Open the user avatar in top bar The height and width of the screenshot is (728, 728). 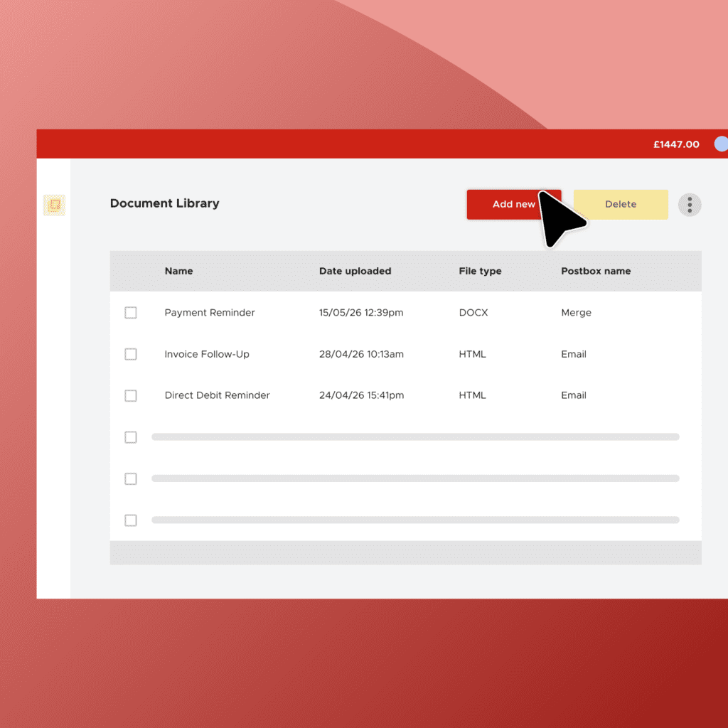721,144
